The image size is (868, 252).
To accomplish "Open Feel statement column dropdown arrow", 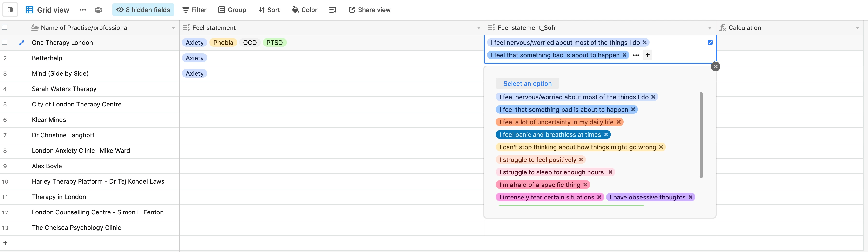I will click(478, 28).
